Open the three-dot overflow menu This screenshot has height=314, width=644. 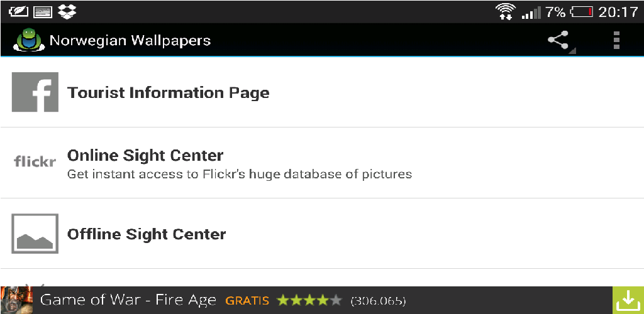point(616,41)
